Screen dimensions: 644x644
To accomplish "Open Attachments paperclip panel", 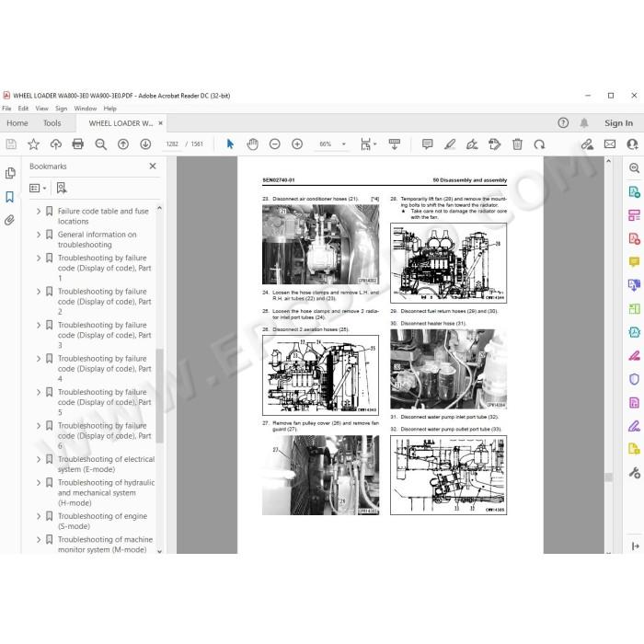I will pyautogui.click(x=9, y=220).
